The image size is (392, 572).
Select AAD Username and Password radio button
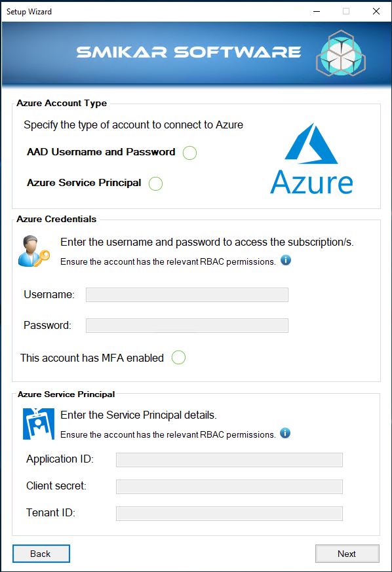(x=190, y=153)
